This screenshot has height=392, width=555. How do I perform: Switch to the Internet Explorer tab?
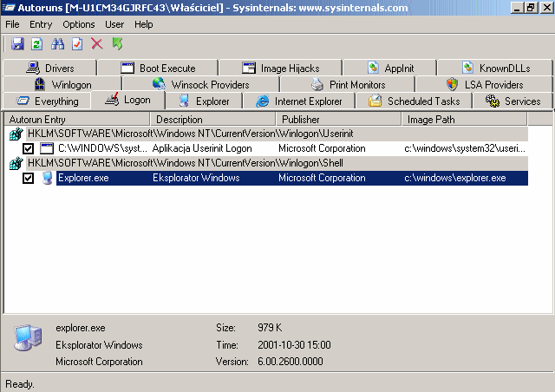point(298,101)
